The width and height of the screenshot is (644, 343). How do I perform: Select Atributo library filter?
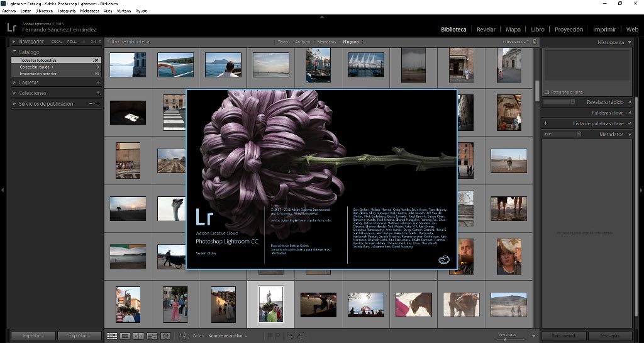(x=303, y=42)
